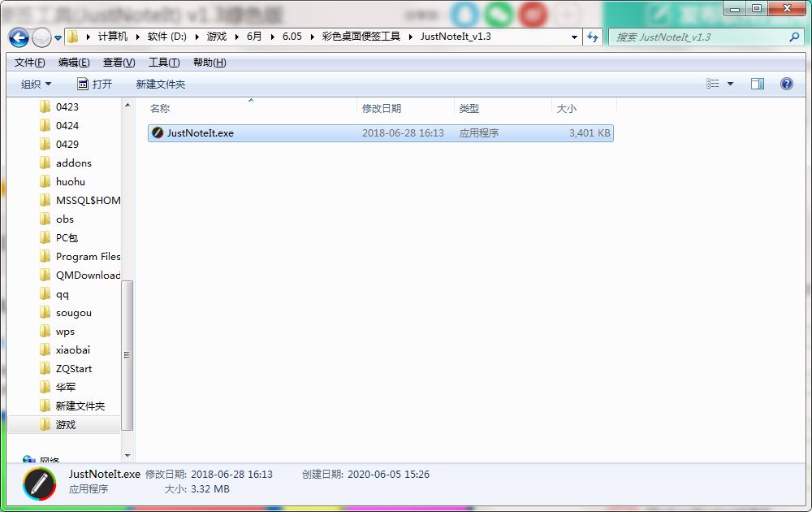Select the qq folder in tree
The width and height of the screenshot is (812, 512).
coord(63,294)
